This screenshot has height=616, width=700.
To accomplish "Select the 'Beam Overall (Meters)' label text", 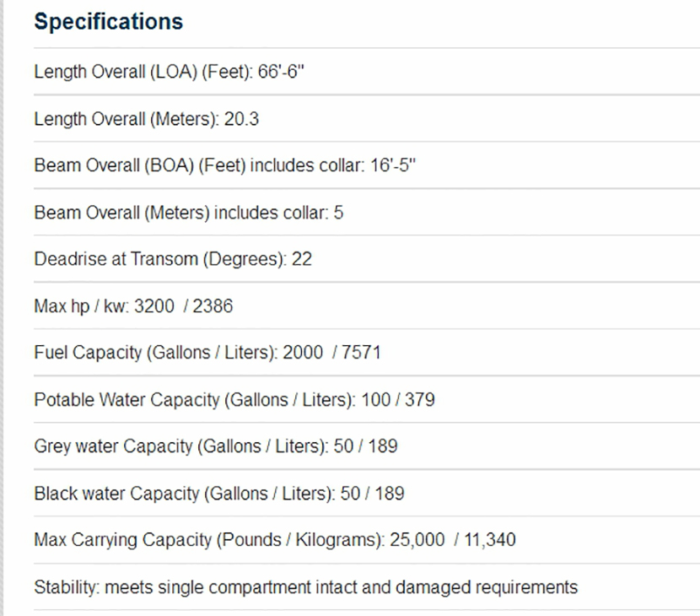I will (x=122, y=213).
